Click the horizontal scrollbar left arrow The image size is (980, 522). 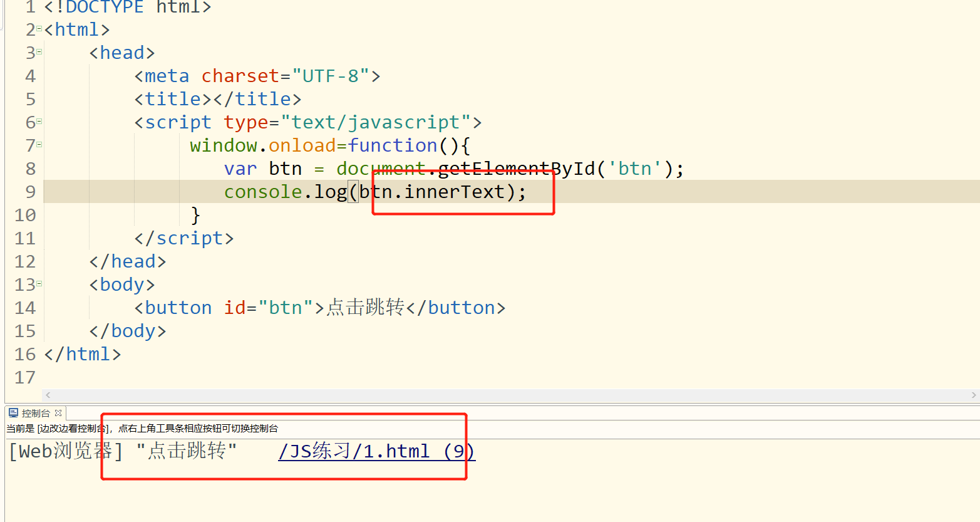pos(48,395)
